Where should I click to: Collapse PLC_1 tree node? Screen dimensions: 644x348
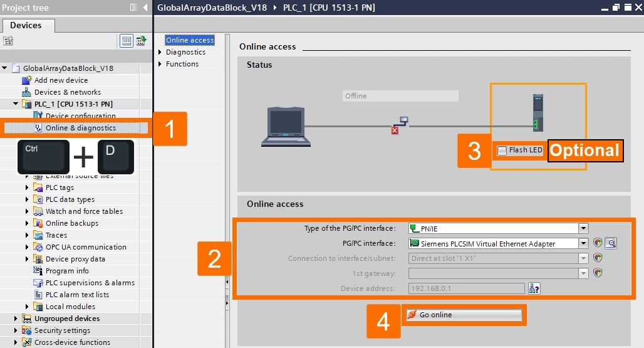pyautogui.click(x=16, y=104)
